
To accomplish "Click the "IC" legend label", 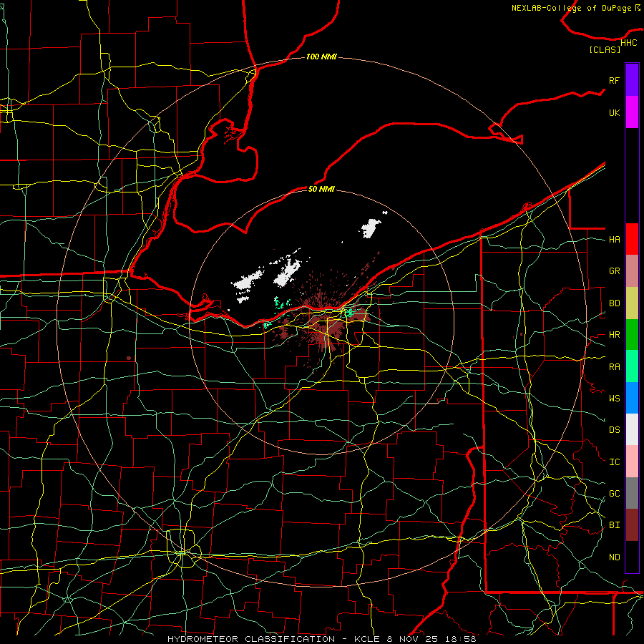I will pos(614,462).
